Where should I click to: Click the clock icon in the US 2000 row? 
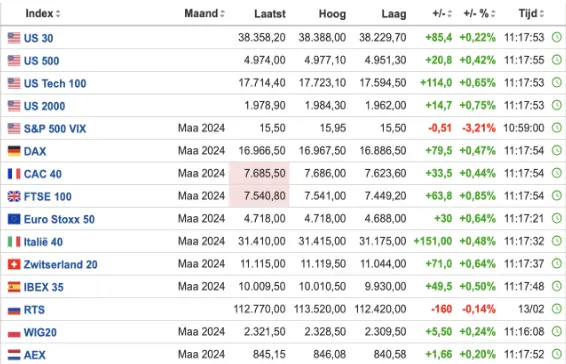click(557, 105)
